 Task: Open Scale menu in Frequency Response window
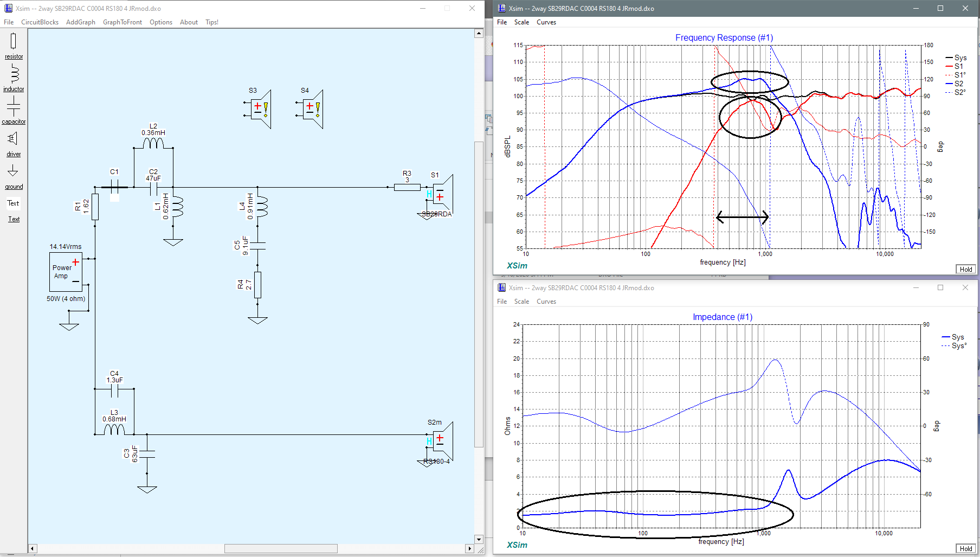point(521,22)
